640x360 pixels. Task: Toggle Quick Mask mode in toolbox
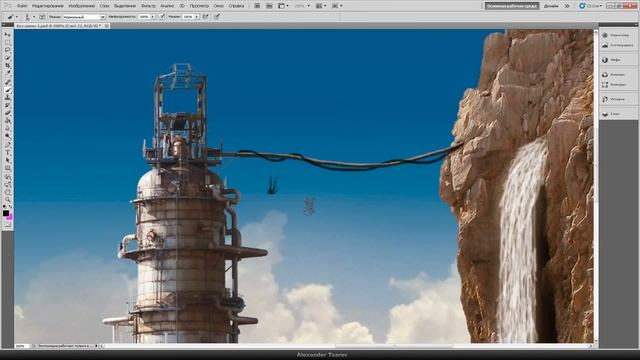[x=8, y=224]
